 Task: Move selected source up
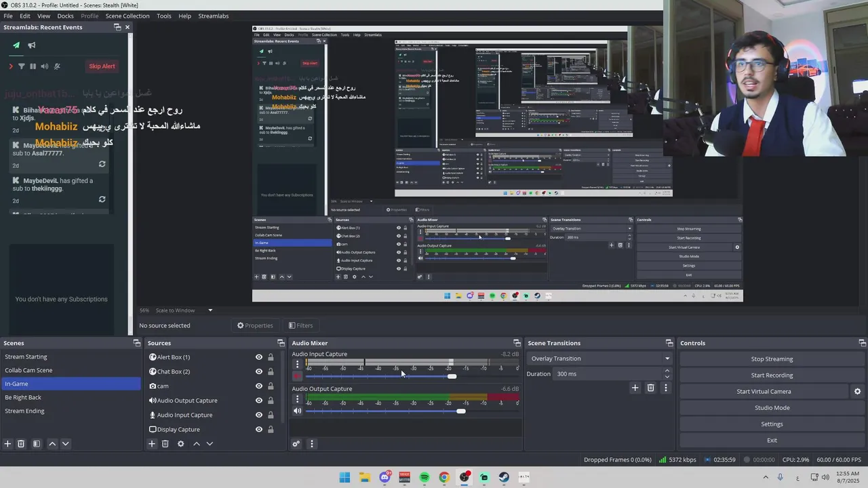tap(197, 444)
